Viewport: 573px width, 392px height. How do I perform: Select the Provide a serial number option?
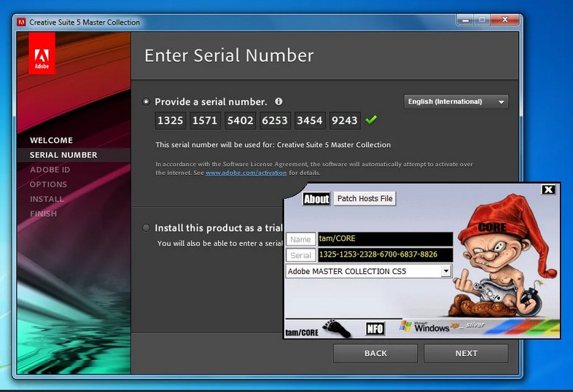tap(147, 101)
